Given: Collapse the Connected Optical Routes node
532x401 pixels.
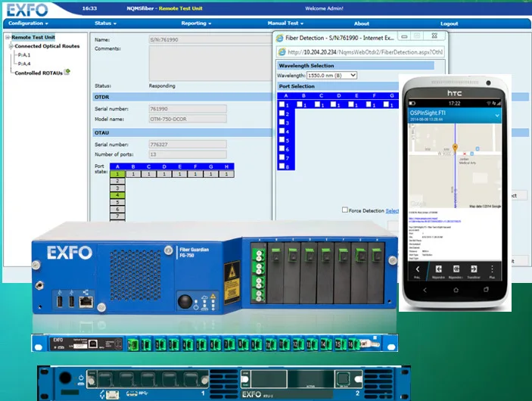Looking at the screenshot, I should 11,46.
